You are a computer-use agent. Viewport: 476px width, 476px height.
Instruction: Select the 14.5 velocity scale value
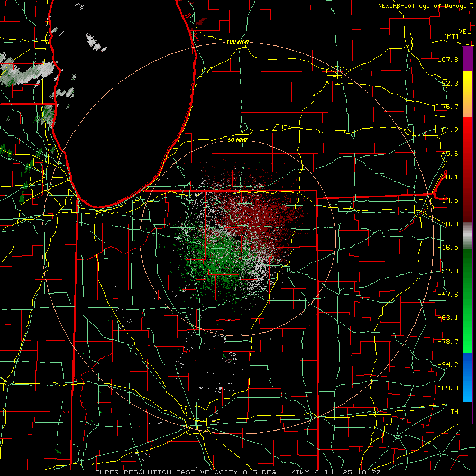pos(450,200)
